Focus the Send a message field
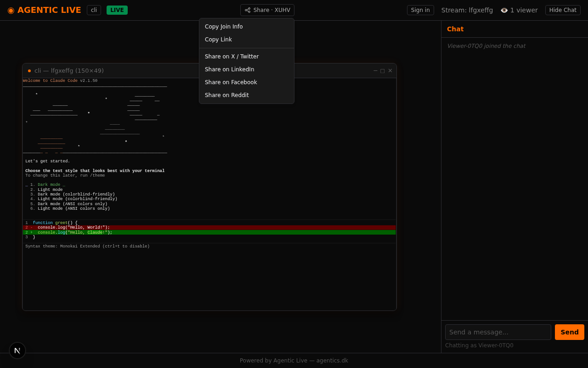This screenshot has width=588, height=368. point(498,332)
